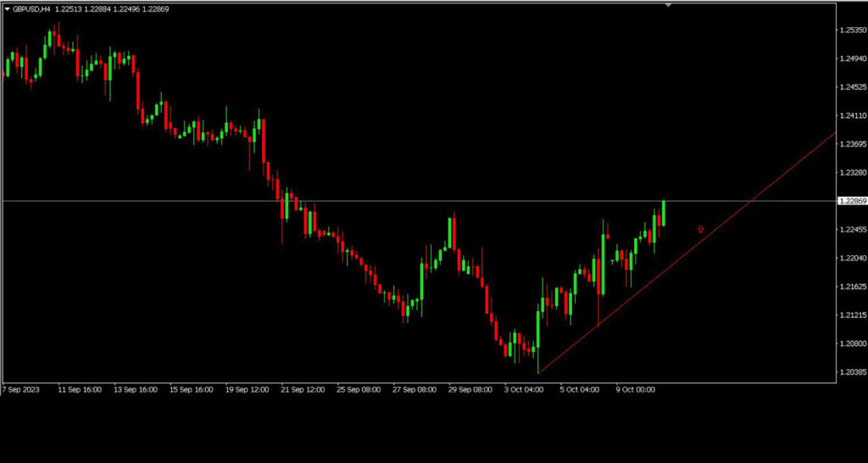The image size is (868, 463).
Task: Open the triangle menu beside GBPUSD,H4 title
Action: (x=7, y=9)
